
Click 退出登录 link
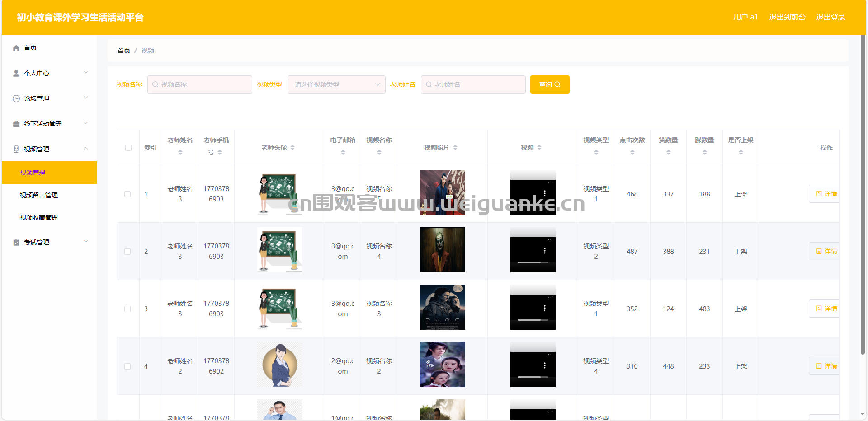830,17
